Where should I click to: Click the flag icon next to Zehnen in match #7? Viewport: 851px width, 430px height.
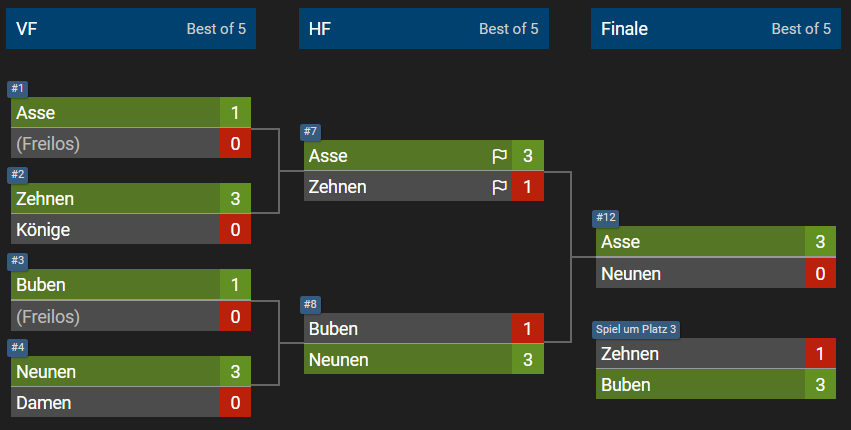pos(499,187)
